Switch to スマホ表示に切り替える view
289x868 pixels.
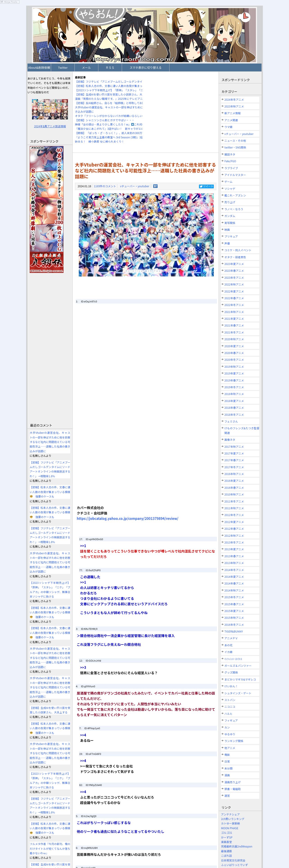[146, 68]
